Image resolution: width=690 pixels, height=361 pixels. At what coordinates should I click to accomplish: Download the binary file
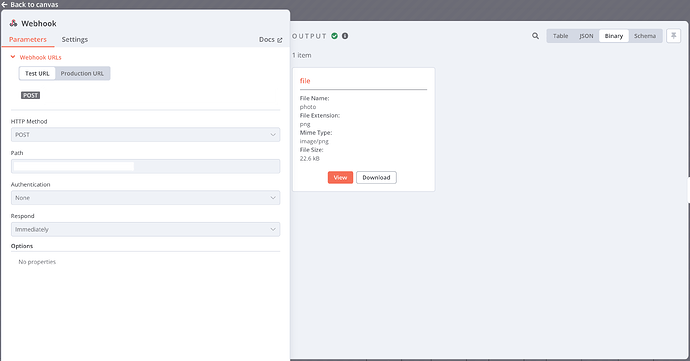pyautogui.click(x=376, y=177)
